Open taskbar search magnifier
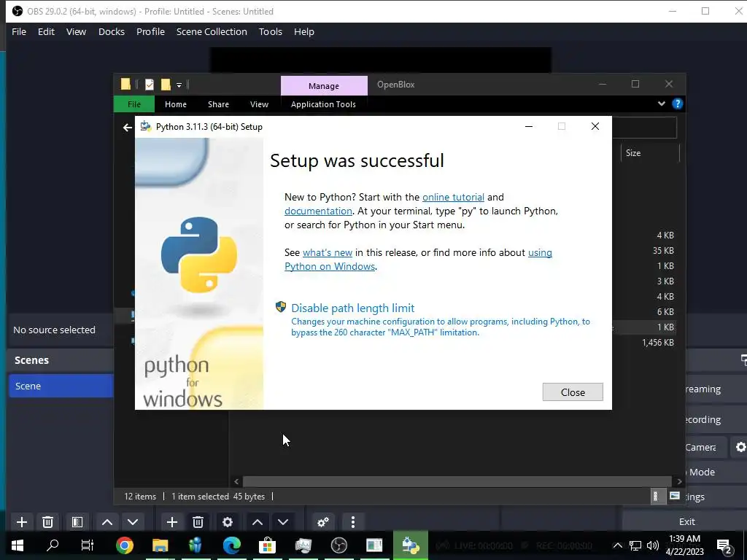 (53, 545)
